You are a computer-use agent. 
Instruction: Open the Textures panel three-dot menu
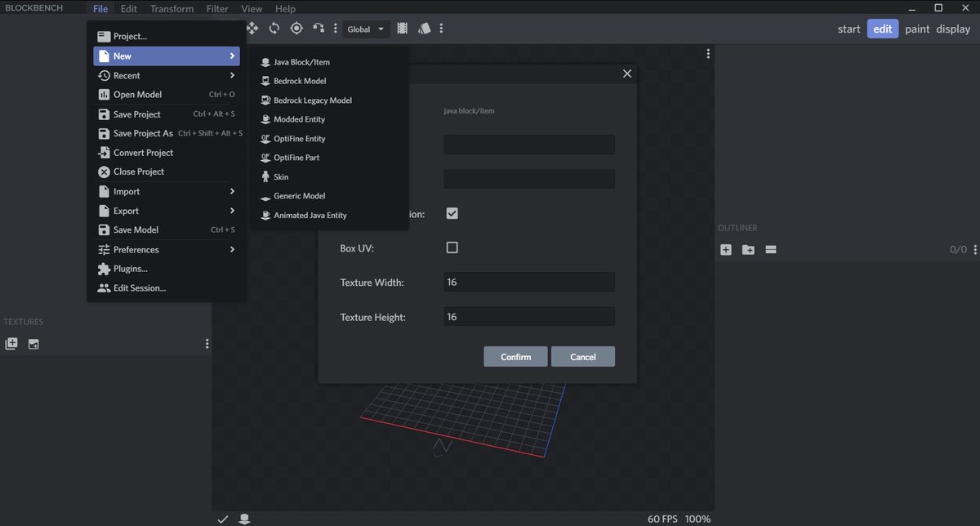click(x=207, y=344)
